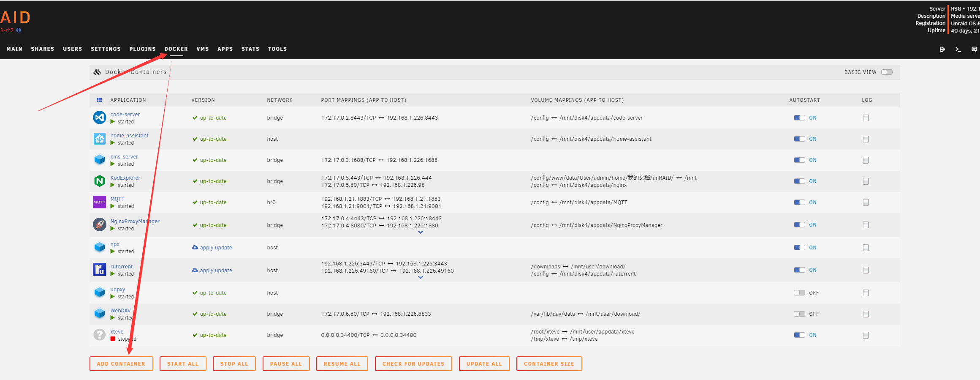Image resolution: width=980 pixels, height=380 pixels.
Task: Open the log for npc
Action: (x=866, y=248)
